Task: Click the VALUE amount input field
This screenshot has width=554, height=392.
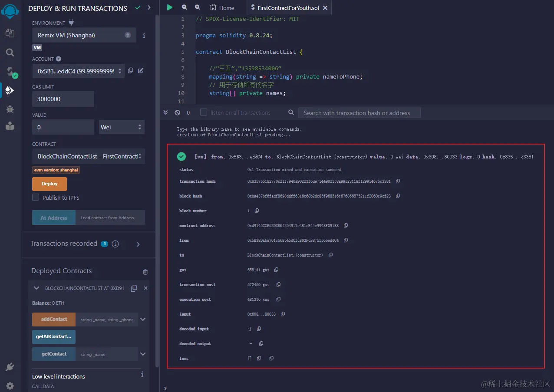Action: pos(63,127)
